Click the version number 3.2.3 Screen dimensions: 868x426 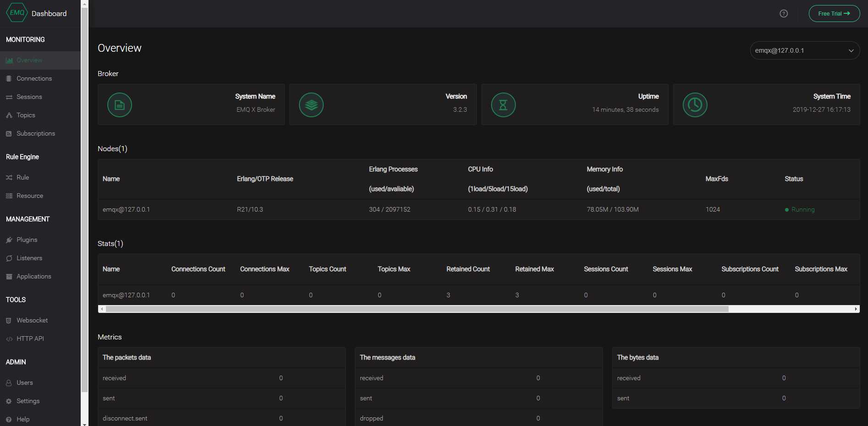(x=460, y=110)
